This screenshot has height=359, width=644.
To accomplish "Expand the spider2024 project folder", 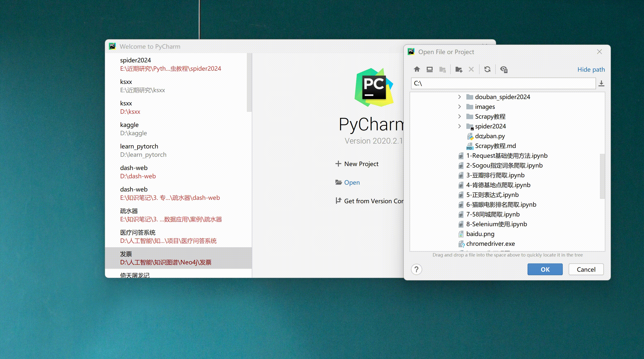I will click(x=460, y=126).
